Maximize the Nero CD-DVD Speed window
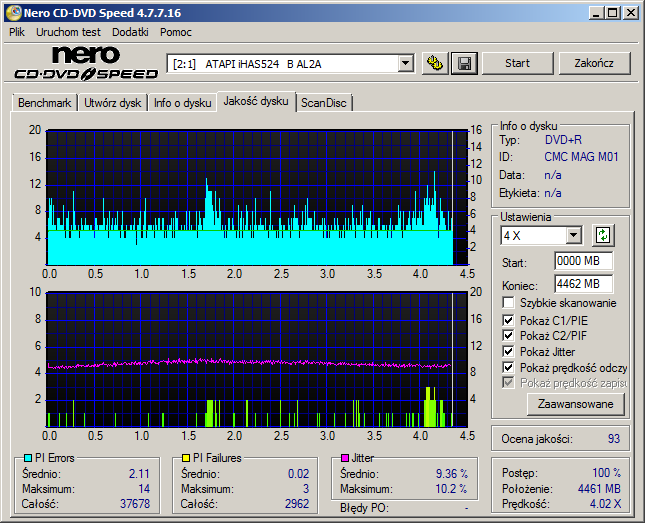645x523 pixels. point(613,13)
